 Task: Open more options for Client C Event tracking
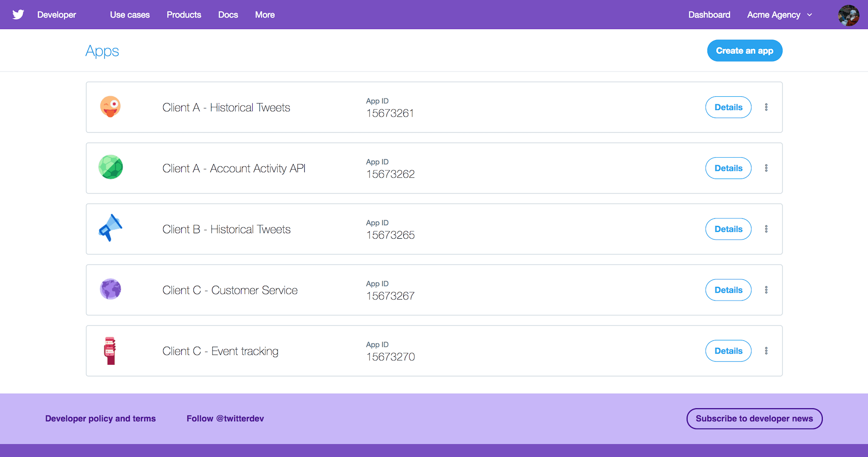[x=766, y=351]
